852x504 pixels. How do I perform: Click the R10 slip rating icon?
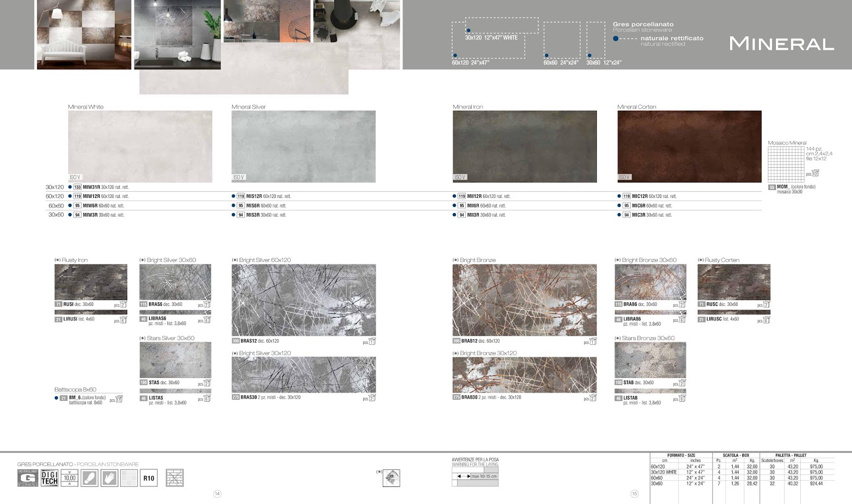[149, 478]
